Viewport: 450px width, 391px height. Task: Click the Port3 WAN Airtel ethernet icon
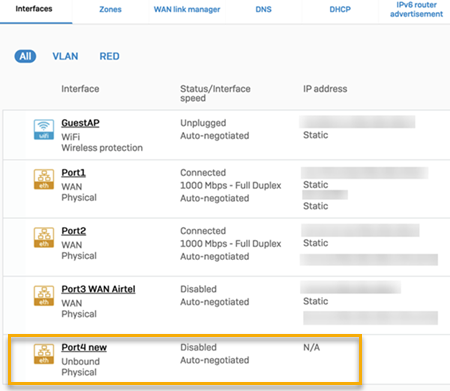click(x=44, y=296)
